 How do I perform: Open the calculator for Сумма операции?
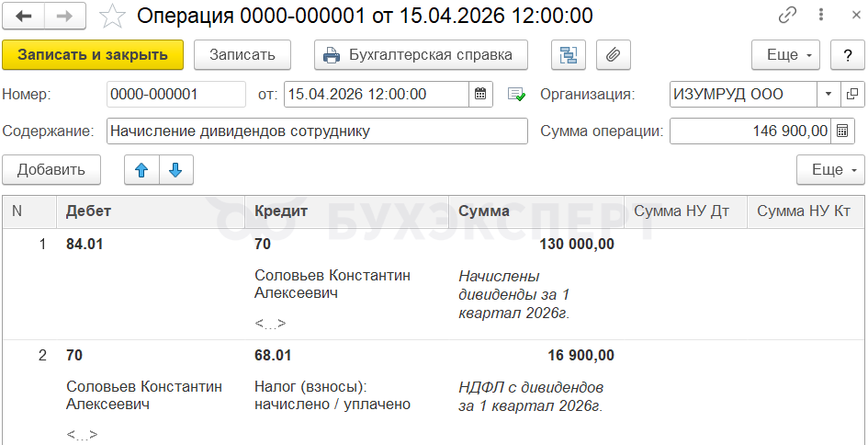coord(842,131)
